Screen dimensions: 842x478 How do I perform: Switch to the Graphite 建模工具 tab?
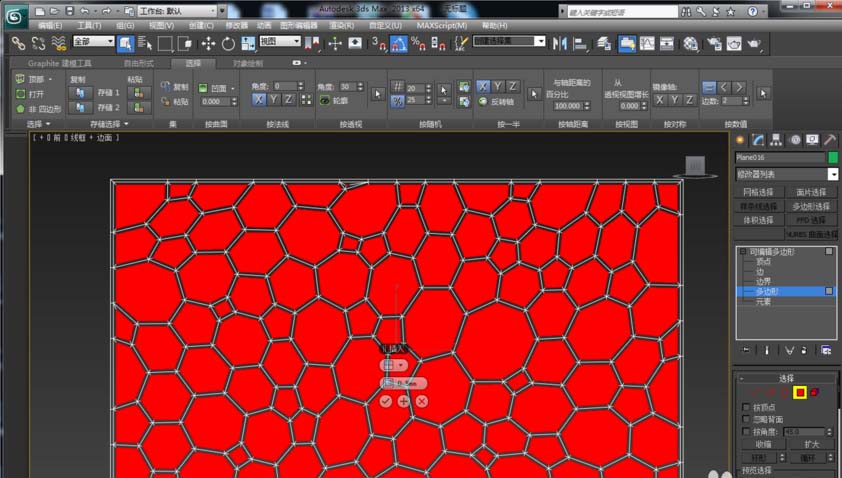(60, 63)
